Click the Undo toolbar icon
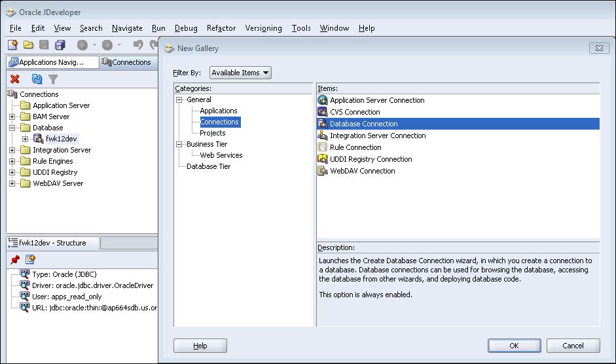 [138, 45]
